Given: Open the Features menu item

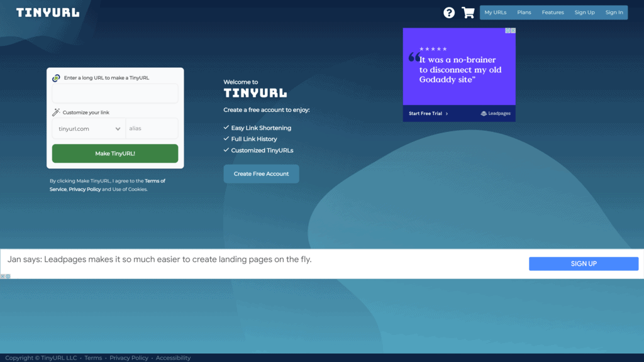Looking at the screenshot, I should point(553,13).
